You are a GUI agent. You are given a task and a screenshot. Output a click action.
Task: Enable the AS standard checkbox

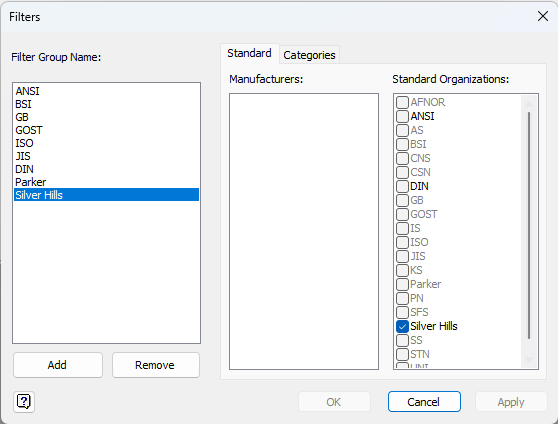402,130
